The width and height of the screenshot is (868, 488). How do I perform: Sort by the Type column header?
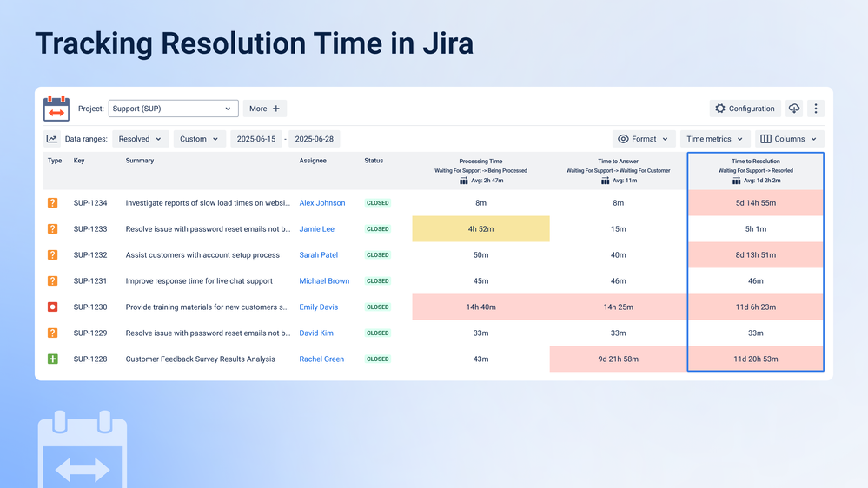(x=55, y=161)
